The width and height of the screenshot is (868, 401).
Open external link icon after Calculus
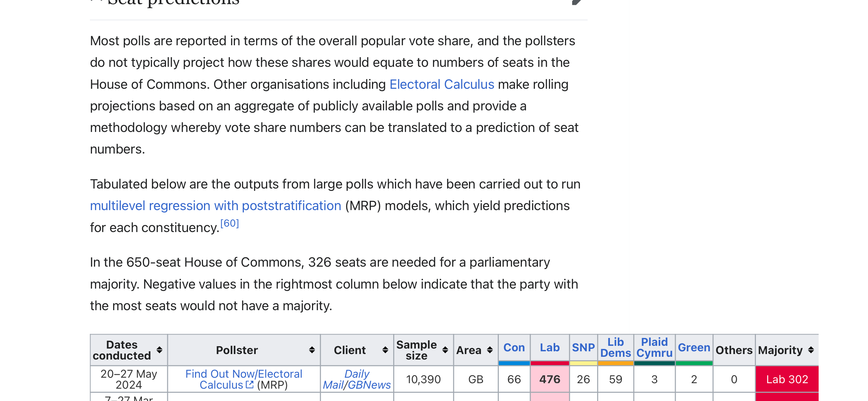(250, 385)
